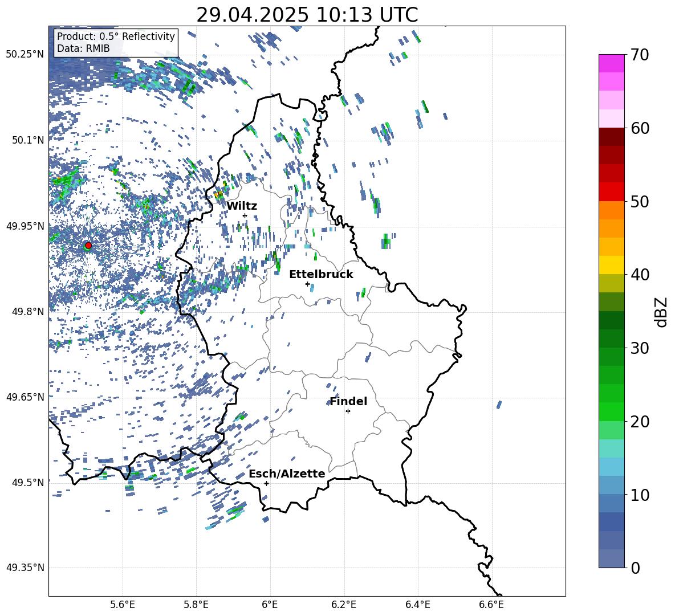Click the 49.5°N latitude label
Image resolution: width=675 pixels, height=616 pixels.
pyautogui.click(x=29, y=483)
